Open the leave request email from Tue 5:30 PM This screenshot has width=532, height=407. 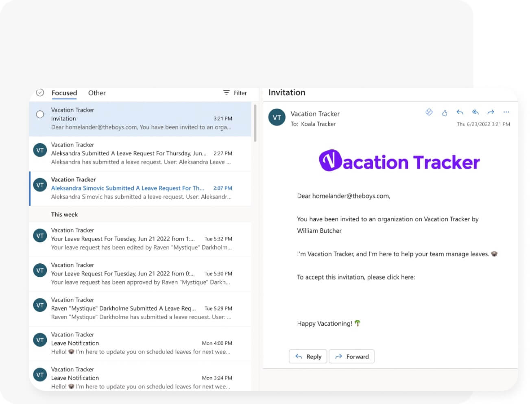click(x=140, y=274)
